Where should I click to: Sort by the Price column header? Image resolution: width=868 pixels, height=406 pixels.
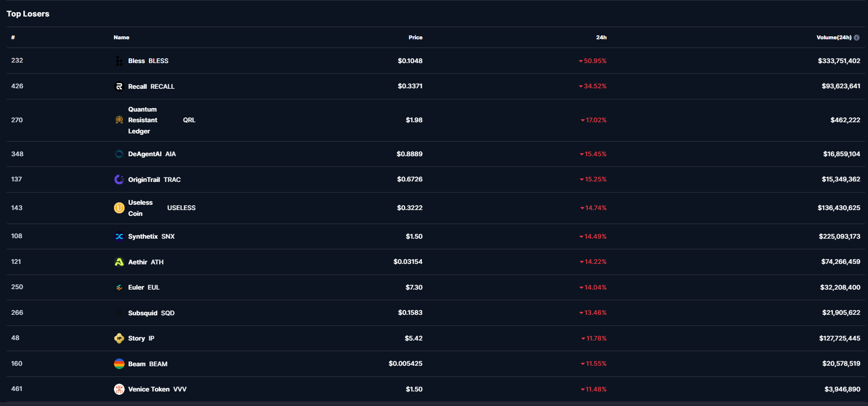tap(415, 37)
